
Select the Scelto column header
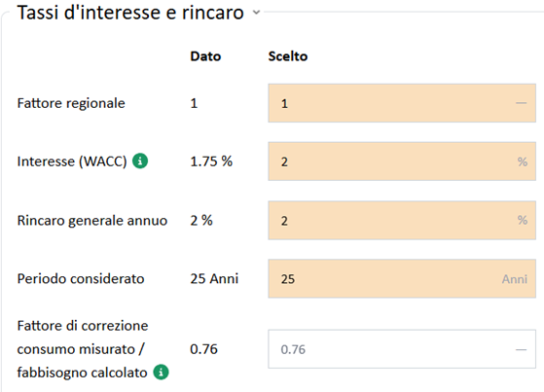(288, 56)
